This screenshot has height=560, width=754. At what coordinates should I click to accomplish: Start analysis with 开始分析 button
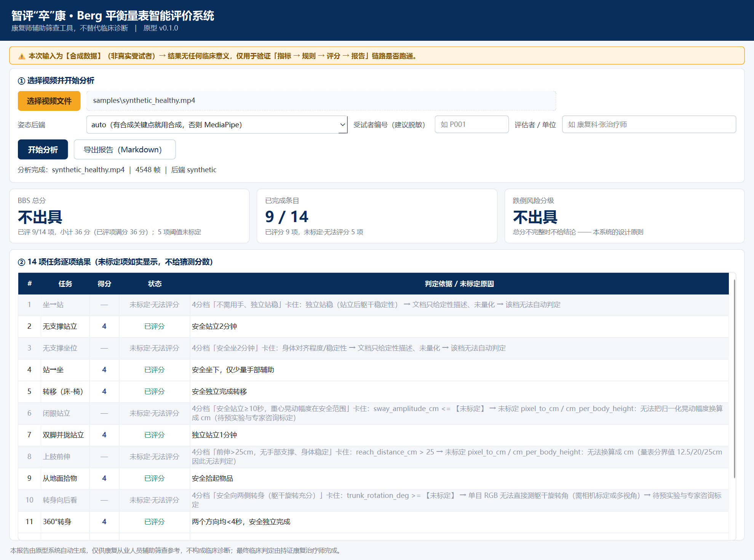click(x=43, y=149)
